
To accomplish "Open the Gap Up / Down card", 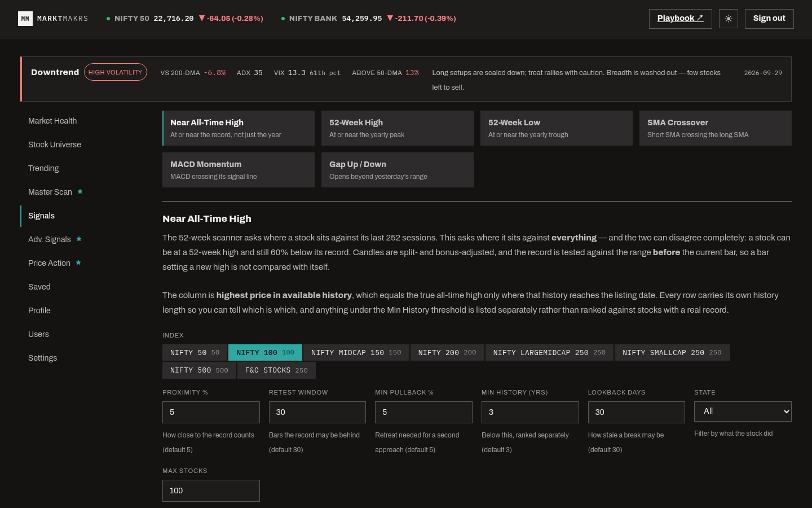I will [398, 170].
